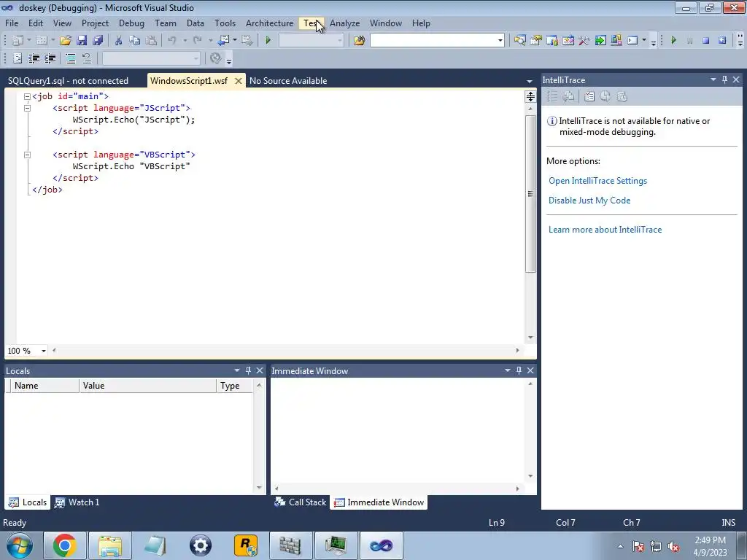Click Open IntelliTrace Settings link

598,181
